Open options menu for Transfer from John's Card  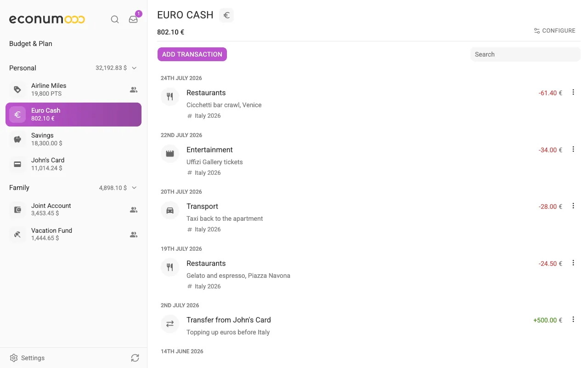[573, 320]
